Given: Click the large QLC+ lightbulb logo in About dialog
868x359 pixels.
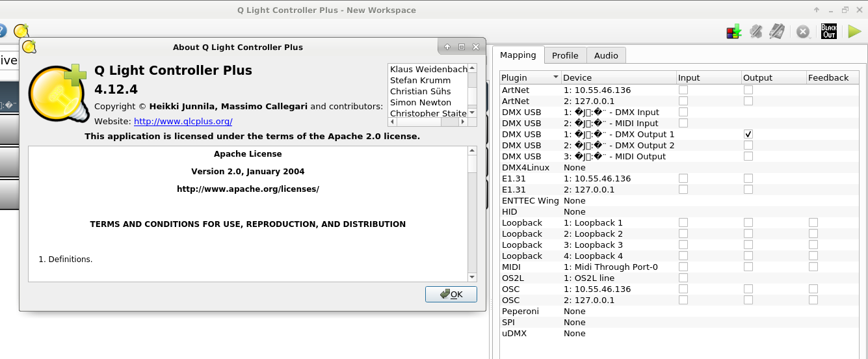Looking at the screenshot, I should point(58,93).
